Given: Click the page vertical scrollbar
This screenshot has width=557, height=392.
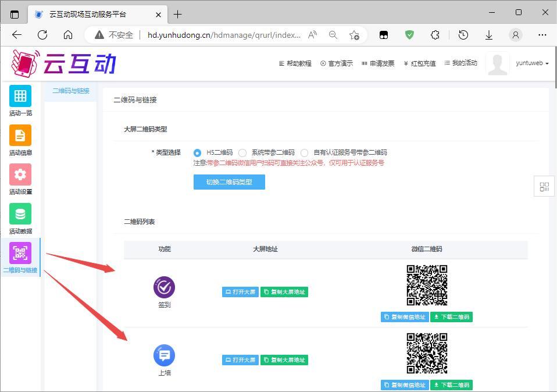Looking at the screenshot, I should click(556, 67).
